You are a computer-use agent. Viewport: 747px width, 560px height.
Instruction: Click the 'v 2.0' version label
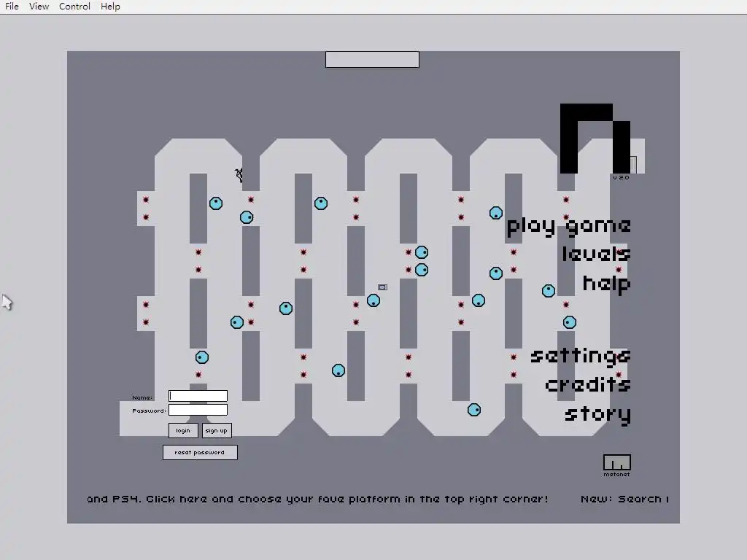[x=621, y=178]
